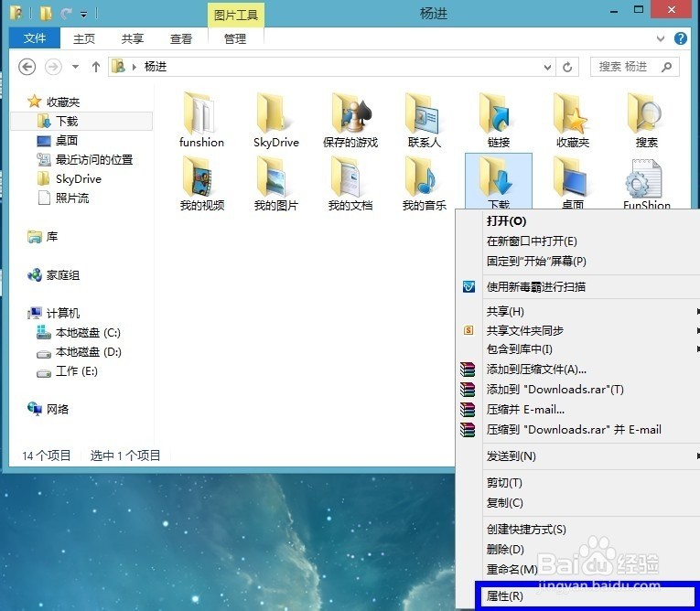Image resolution: width=700 pixels, height=611 pixels.
Task: Choose 打开(O) from context menu
Action: tap(506, 221)
